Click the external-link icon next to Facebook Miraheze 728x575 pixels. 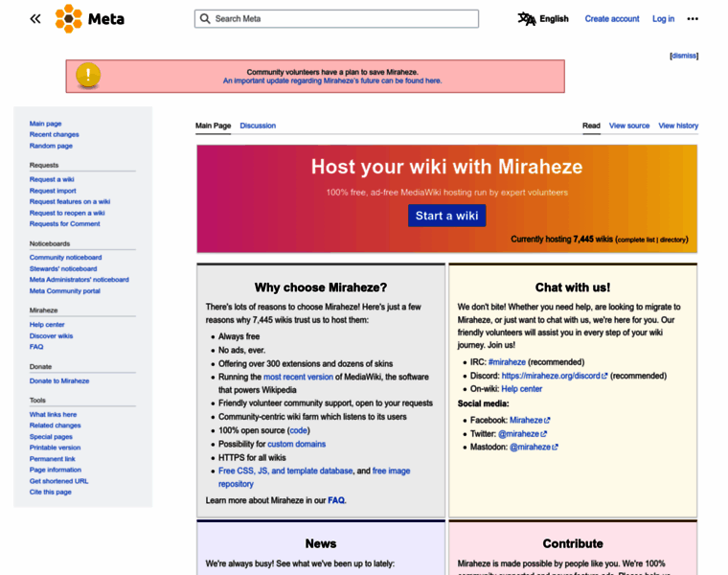coord(547,421)
